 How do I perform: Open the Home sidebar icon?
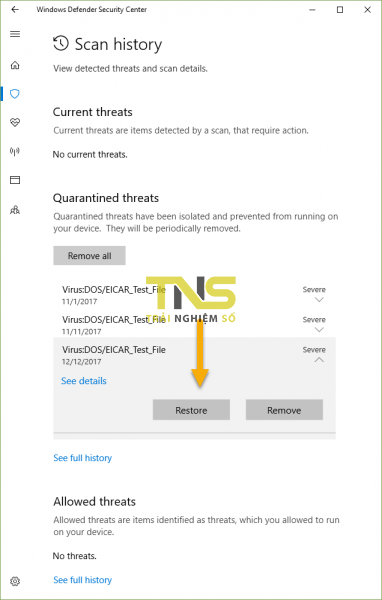[x=15, y=65]
